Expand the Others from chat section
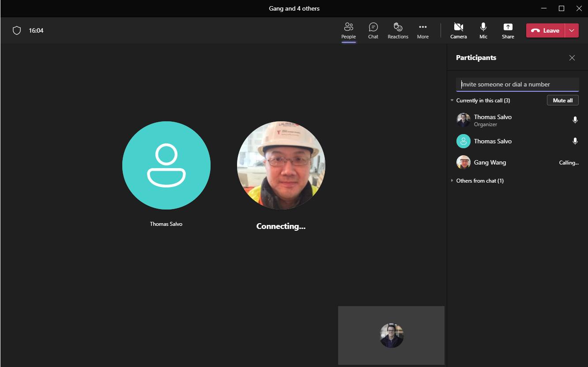Viewport: 588px width, 367px height. pyautogui.click(x=452, y=181)
